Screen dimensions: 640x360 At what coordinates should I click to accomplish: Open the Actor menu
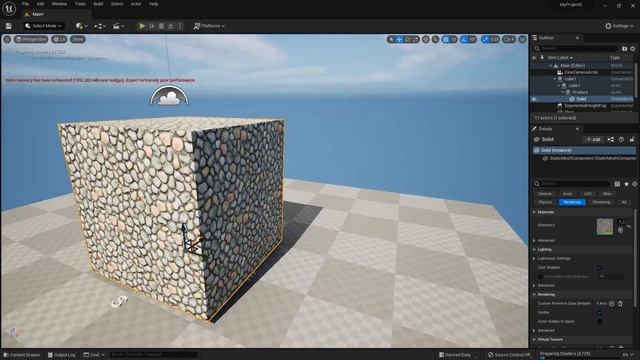pyautogui.click(x=136, y=4)
